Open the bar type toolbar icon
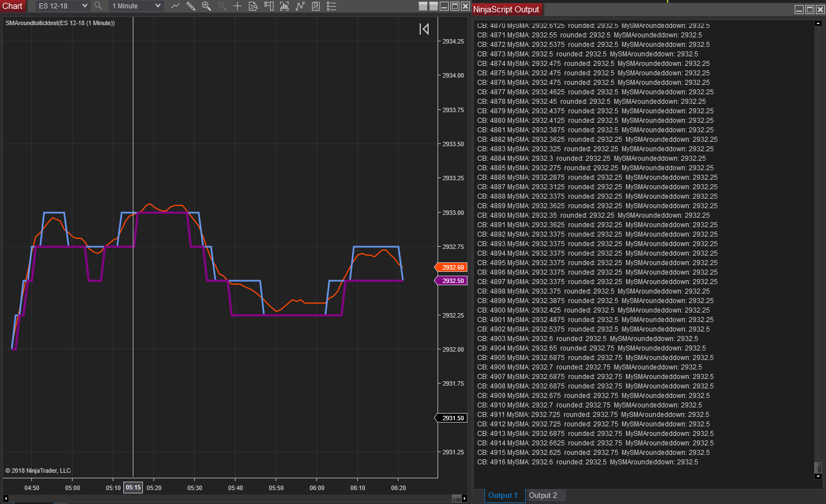This screenshot has width=826, height=504. [175, 6]
